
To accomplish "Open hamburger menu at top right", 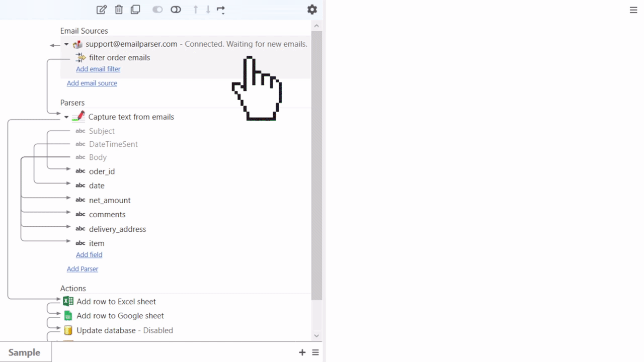I will (633, 10).
